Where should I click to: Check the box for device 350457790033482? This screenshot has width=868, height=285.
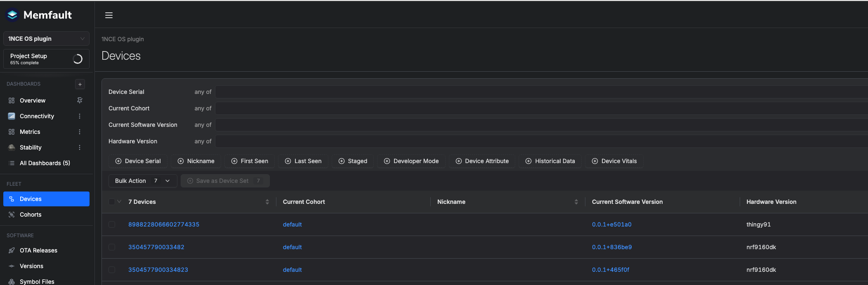[x=112, y=247]
